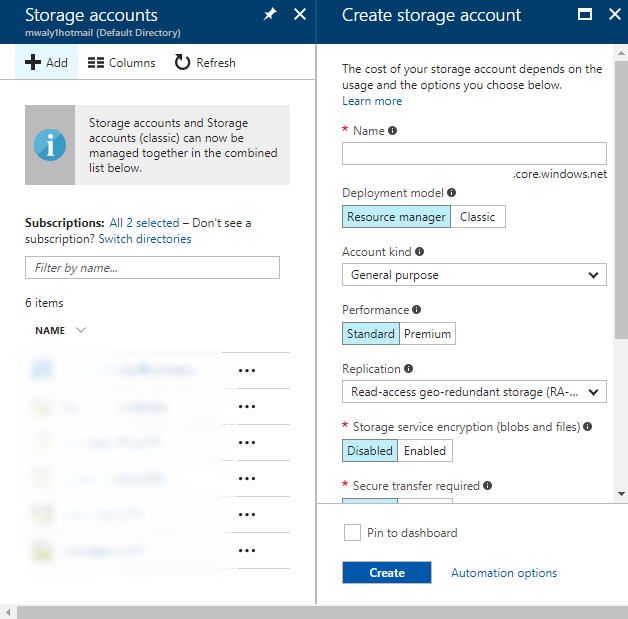The image size is (628, 619).
Task: Choose Standard performance
Action: [370, 334]
